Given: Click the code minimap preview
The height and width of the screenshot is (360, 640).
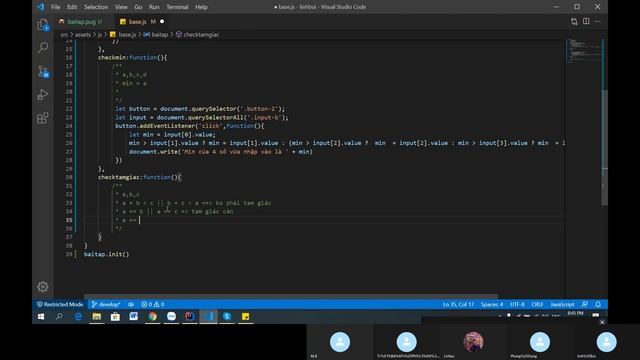Looking at the screenshot, I should (584, 51).
